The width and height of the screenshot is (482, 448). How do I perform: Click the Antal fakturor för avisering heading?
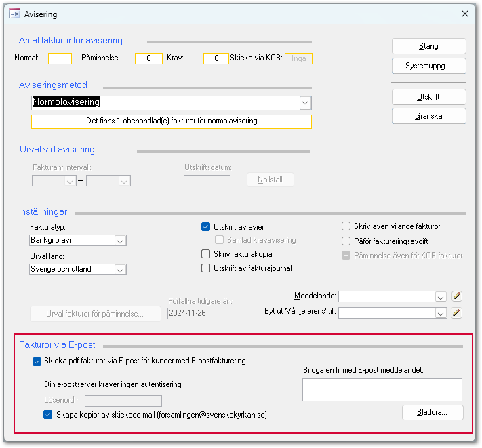click(71, 41)
